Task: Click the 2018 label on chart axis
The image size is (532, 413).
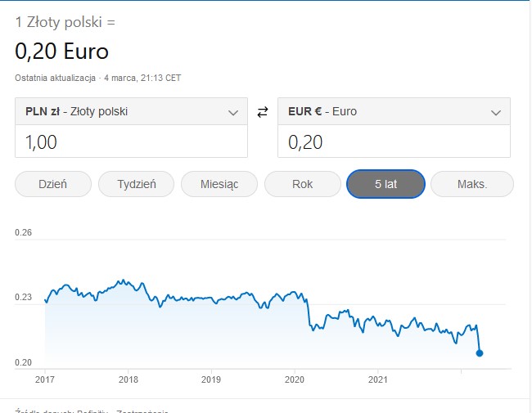Action: (128, 379)
